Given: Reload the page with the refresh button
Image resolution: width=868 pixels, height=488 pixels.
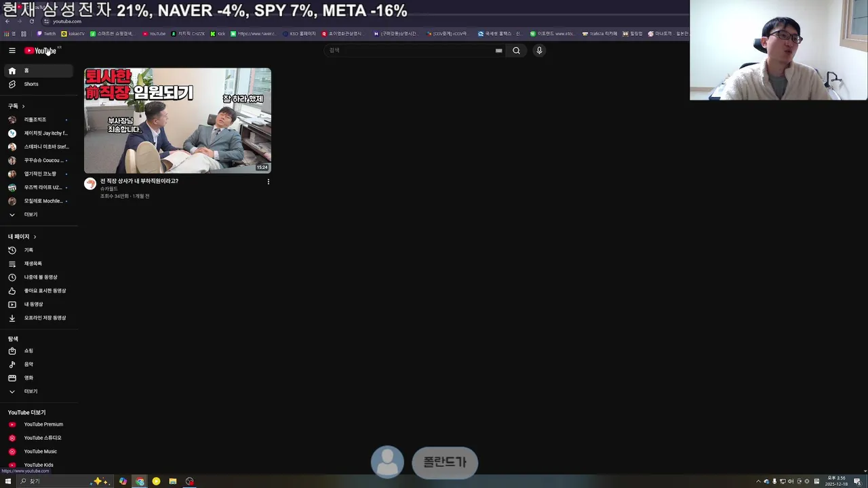Looking at the screenshot, I should (31, 21).
